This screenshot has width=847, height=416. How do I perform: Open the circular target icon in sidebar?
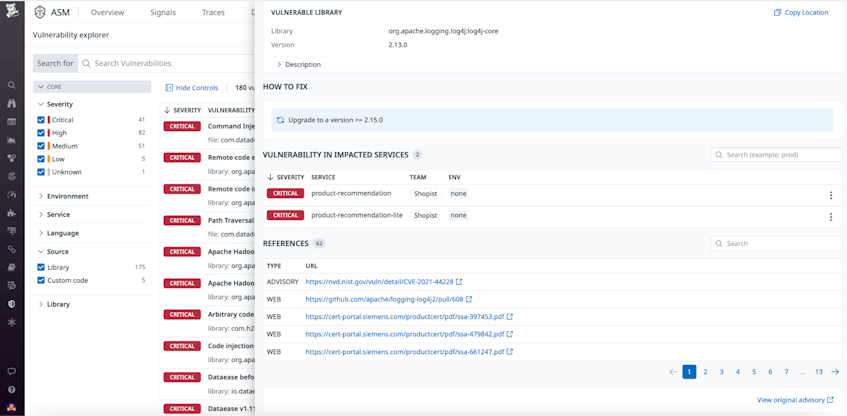pos(12,176)
